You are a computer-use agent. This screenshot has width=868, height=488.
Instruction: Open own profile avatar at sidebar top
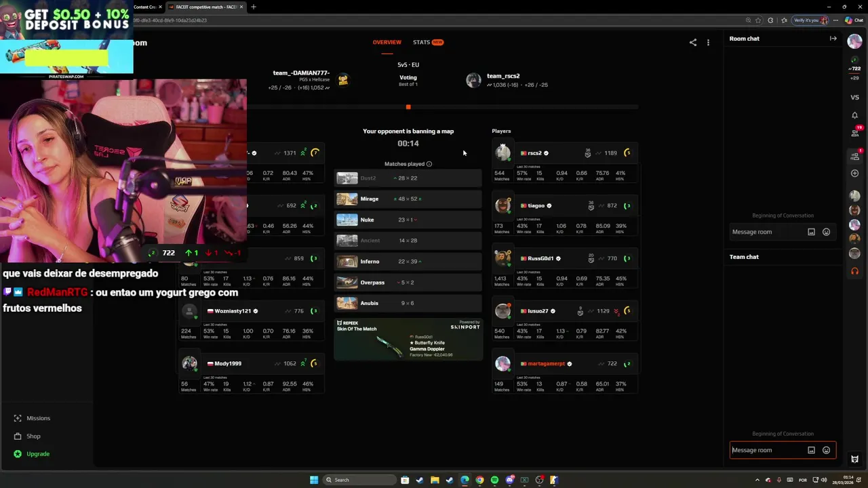[854, 41]
